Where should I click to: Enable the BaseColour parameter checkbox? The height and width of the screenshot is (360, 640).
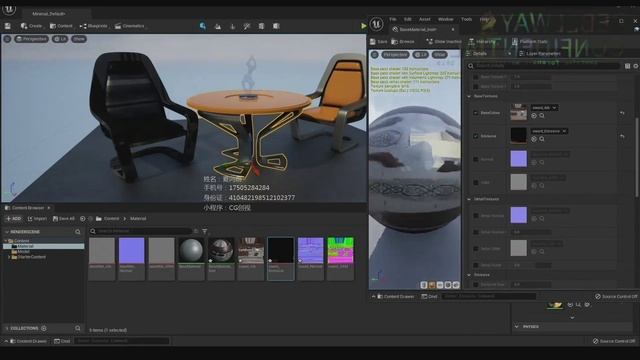tap(476, 113)
